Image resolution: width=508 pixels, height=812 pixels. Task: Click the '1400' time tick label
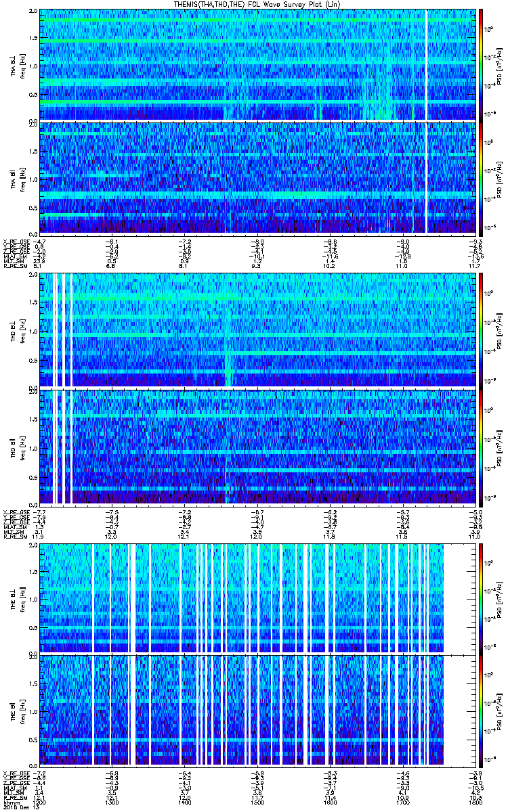coord(184,803)
